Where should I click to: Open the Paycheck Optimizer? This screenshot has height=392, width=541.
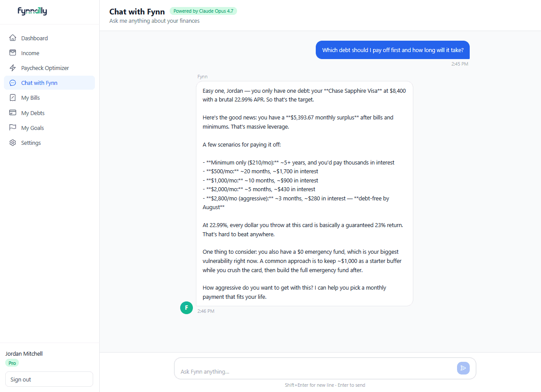13,67
